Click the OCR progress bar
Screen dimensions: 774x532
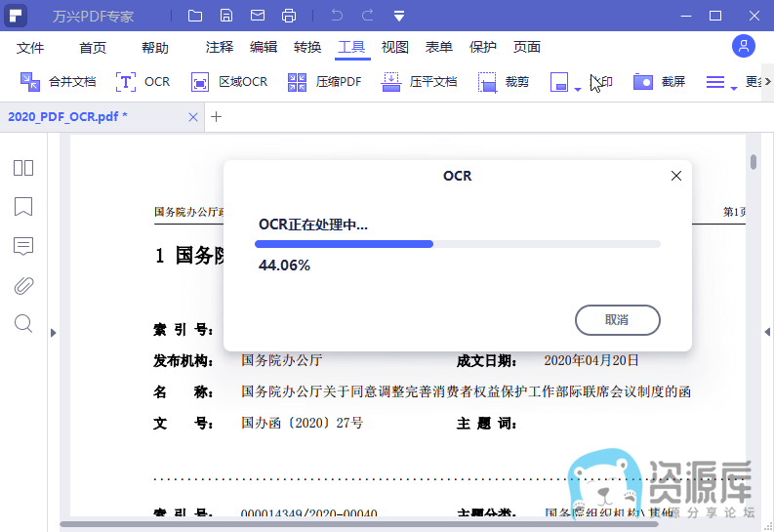[458, 244]
